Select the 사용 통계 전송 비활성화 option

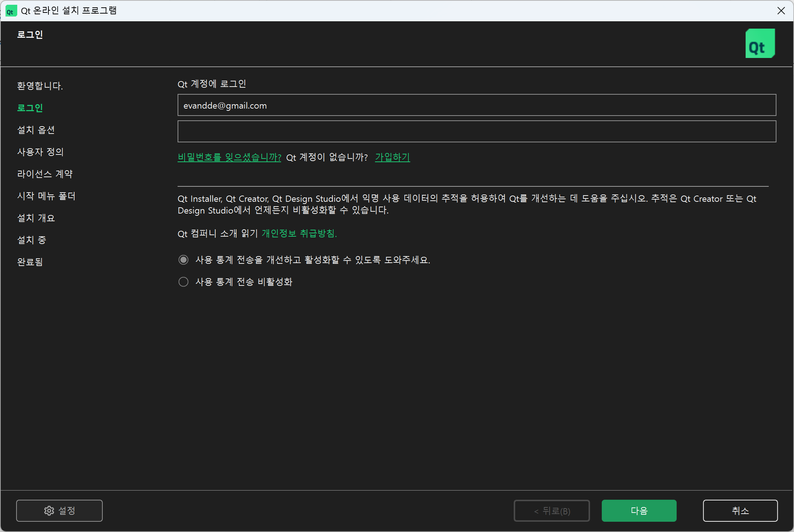tap(183, 281)
